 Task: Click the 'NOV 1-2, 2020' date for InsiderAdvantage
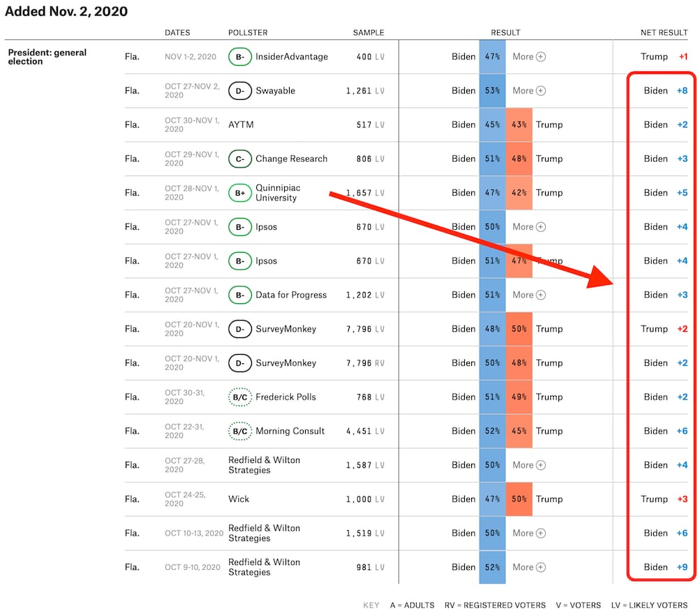tap(191, 57)
